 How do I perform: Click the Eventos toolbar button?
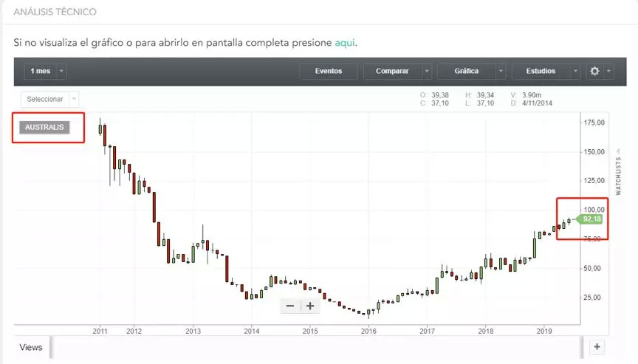pos(329,71)
